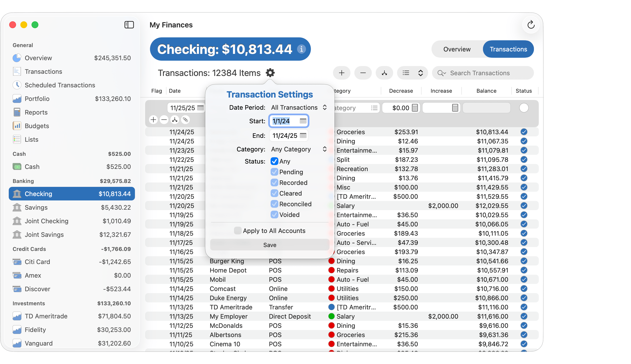Image resolution: width=631 pixels, height=364 pixels.
Task: Click the info icon on Checking balance
Action: pyautogui.click(x=301, y=49)
